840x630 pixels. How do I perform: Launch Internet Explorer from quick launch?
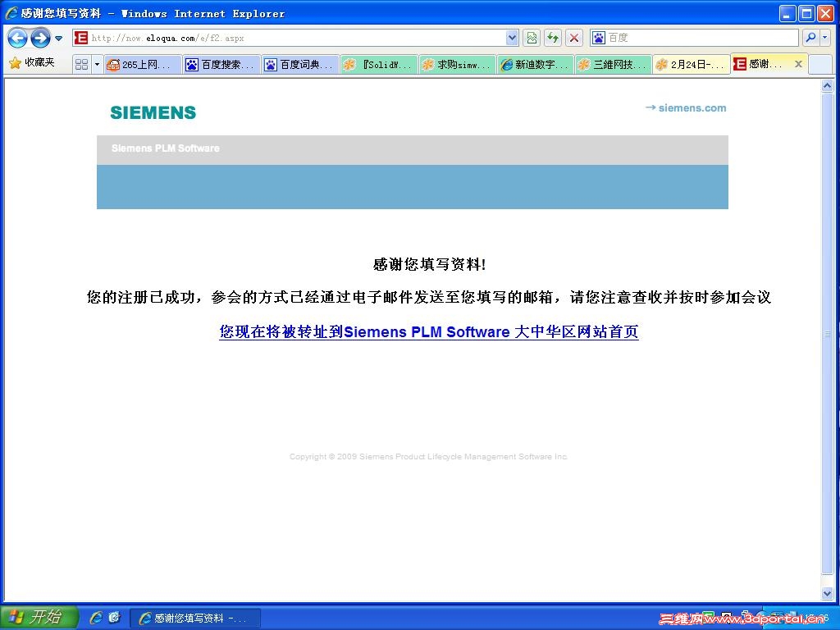click(96, 617)
